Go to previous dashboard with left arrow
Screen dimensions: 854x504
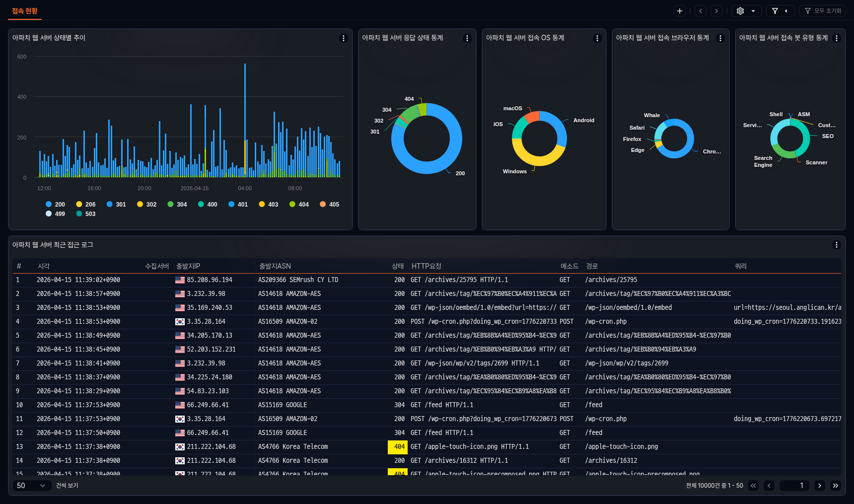click(x=701, y=11)
